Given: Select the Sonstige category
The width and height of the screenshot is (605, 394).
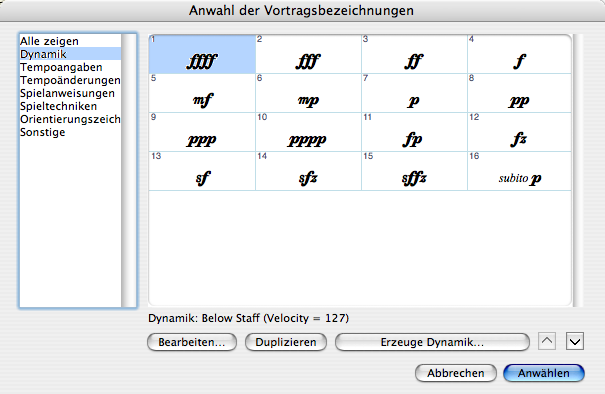Looking at the screenshot, I should point(70,132).
